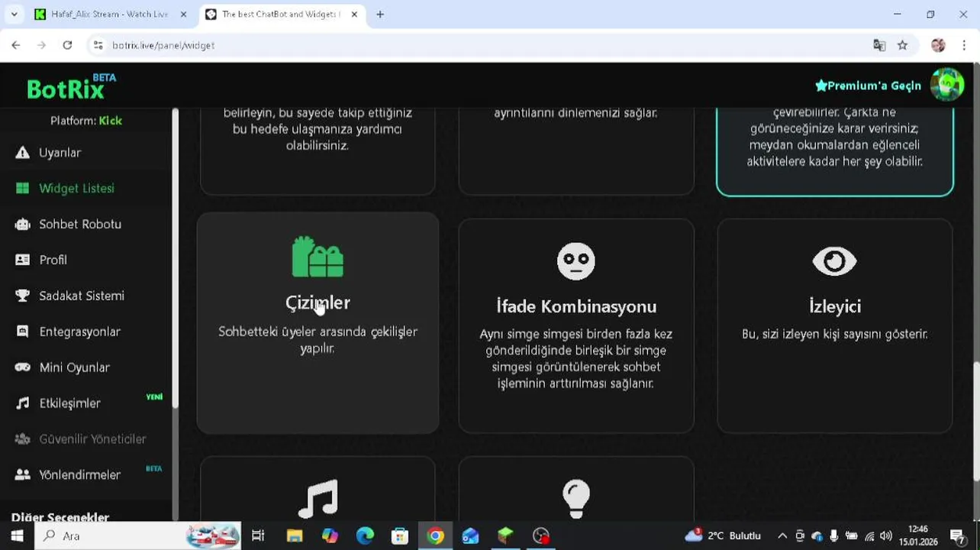Click the Google Translate icon in address bar
This screenshot has width=980, height=550.
coord(879,45)
